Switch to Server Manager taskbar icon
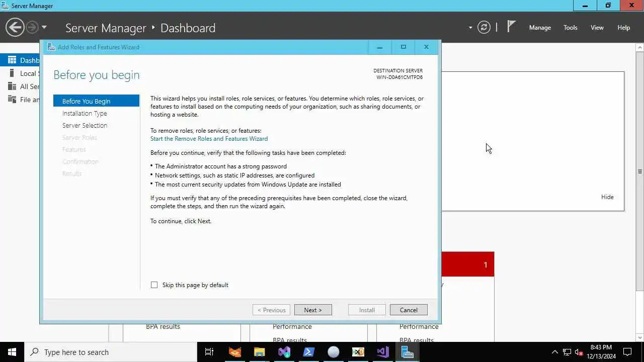Screen dimensions: 644x362 coord(407,352)
